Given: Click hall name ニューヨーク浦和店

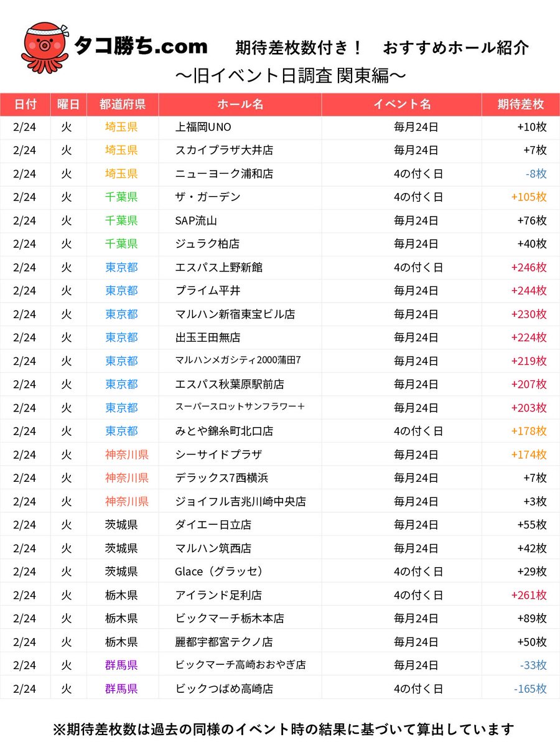Looking at the screenshot, I should pyautogui.click(x=224, y=174).
